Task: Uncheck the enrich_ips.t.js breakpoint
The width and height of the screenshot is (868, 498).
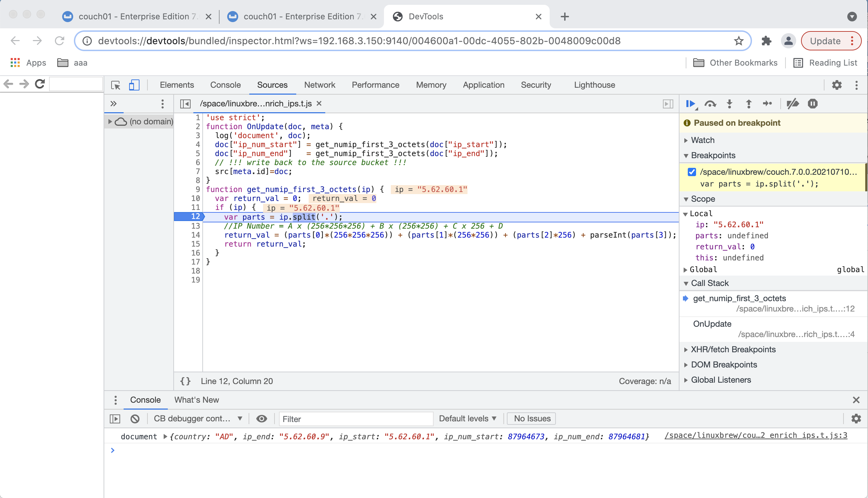Action: (x=691, y=172)
